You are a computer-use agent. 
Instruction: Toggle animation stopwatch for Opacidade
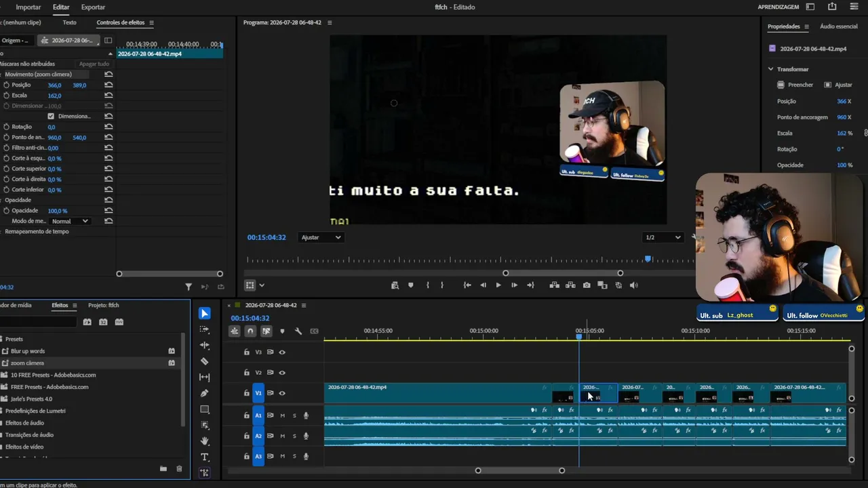pos(6,211)
